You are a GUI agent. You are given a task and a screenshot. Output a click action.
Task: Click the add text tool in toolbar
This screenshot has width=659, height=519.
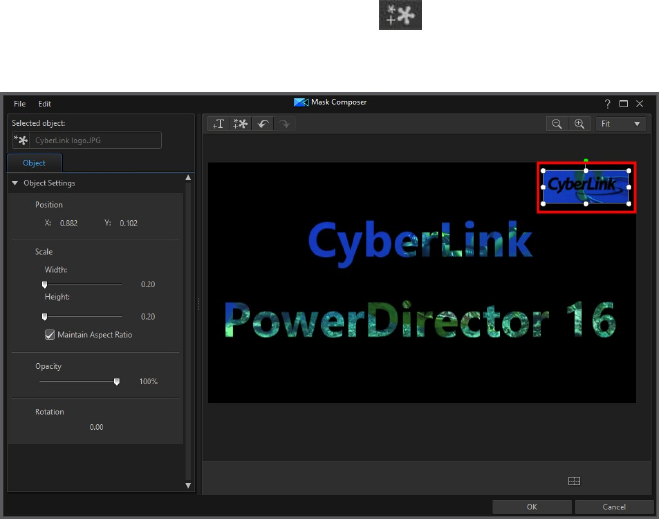(219, 124)
